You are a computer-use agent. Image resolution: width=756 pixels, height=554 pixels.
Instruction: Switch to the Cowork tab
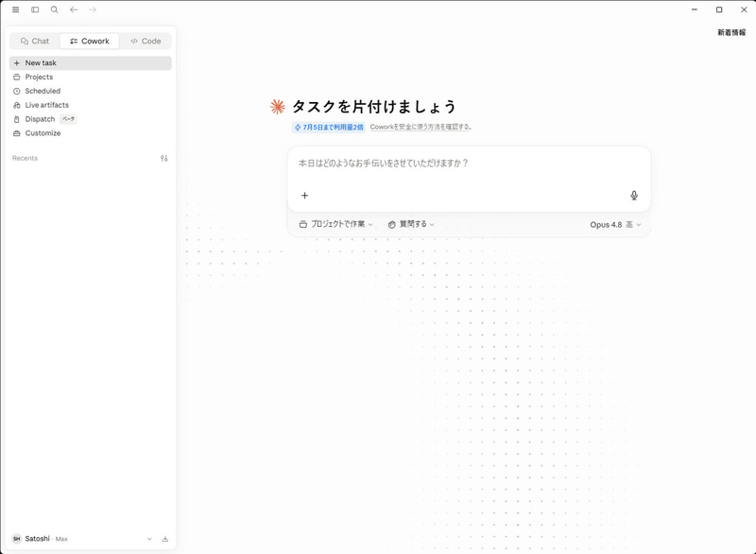point(90,41)
